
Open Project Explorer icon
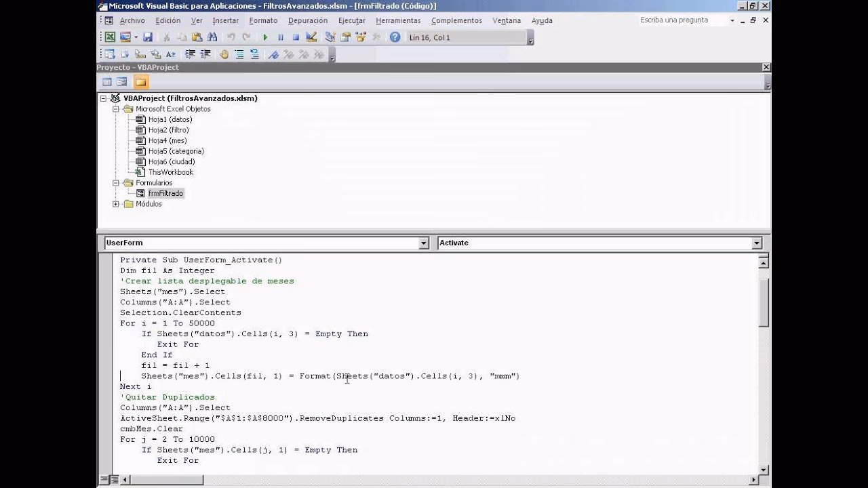pos(330,37)
